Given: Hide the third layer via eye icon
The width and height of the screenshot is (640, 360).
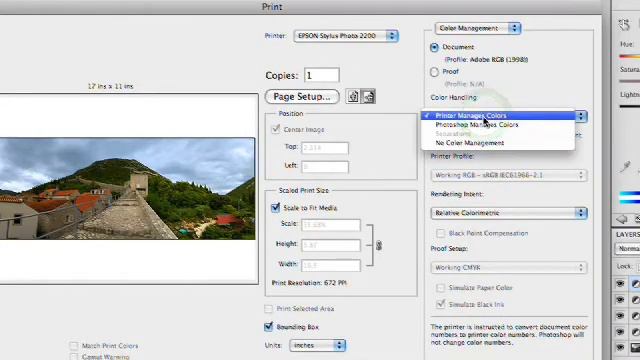Looking at the screenshot, I should coord(620,316).
